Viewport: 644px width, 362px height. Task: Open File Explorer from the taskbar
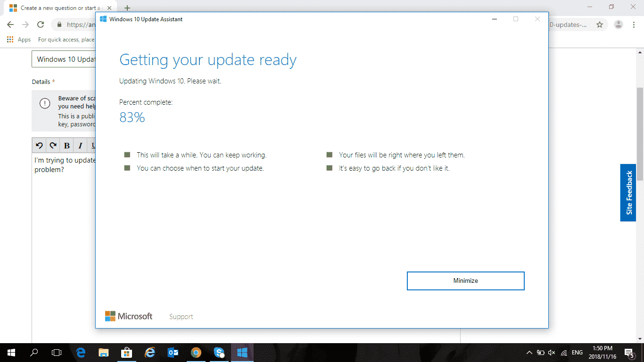[104, 352]
